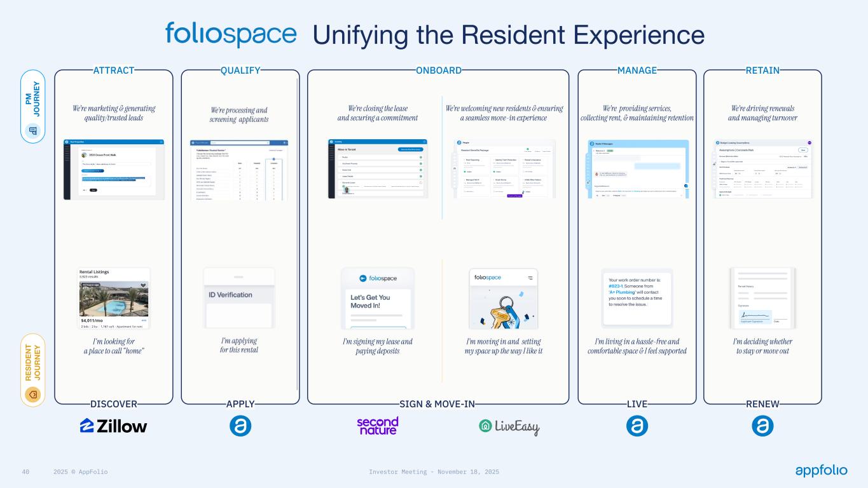Open the Let's Get You Moved In card
Viewport: 868px width, 488px height.
point(378,298)
